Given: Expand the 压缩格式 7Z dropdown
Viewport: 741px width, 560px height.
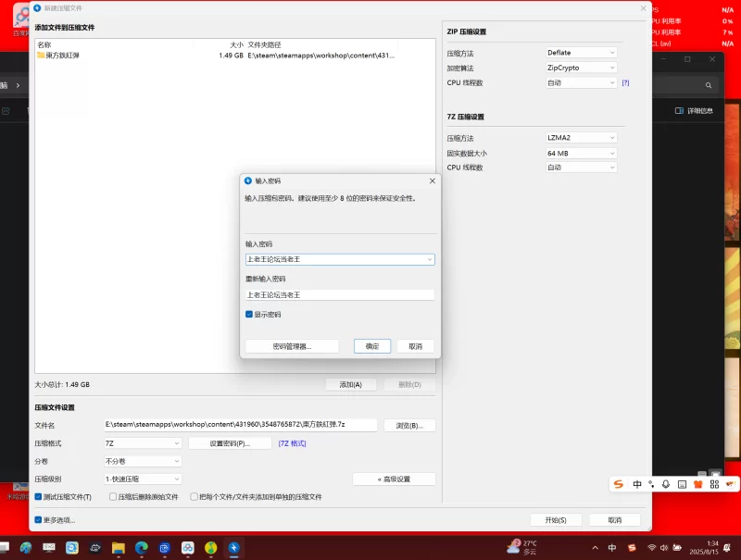Looking at the screenshot, I should [x=143, y=443].
